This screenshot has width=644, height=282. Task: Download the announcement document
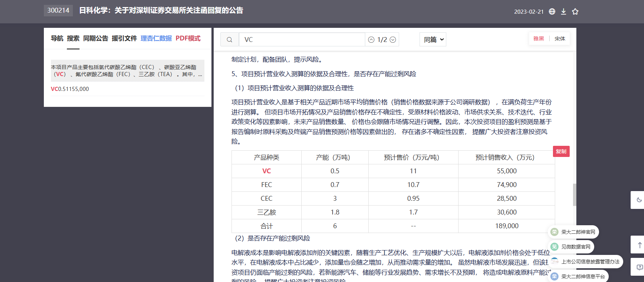click(x=563, y=12)
